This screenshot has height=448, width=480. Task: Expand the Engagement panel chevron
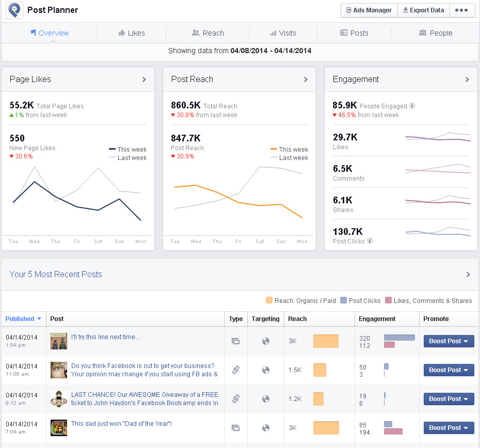click(468, 79)
